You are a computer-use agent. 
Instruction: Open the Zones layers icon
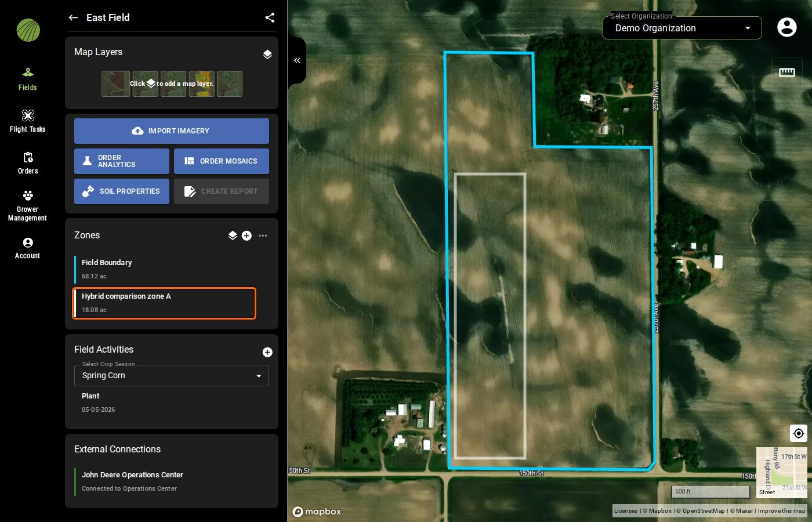pyautogui.click(x=233, y=235)
